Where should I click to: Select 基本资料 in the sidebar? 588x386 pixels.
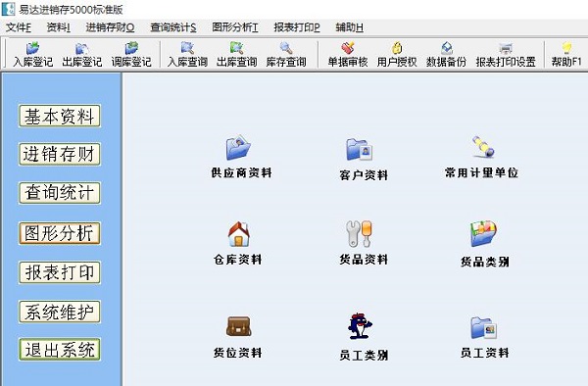pos(60,116)
